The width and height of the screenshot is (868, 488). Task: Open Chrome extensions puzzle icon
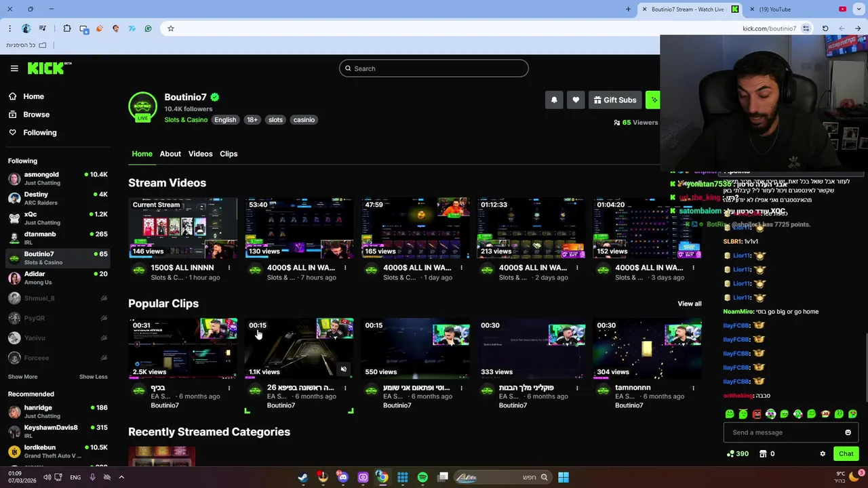[66, 28]
